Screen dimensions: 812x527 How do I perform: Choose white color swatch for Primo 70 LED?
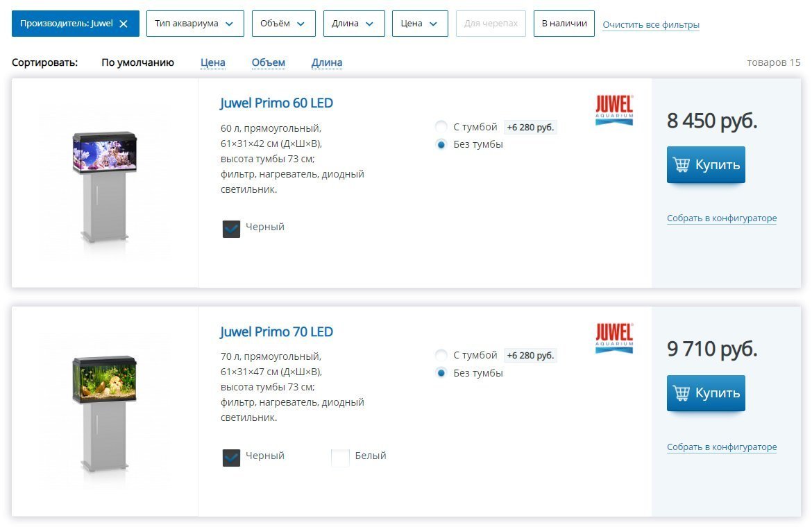point(340,458)
